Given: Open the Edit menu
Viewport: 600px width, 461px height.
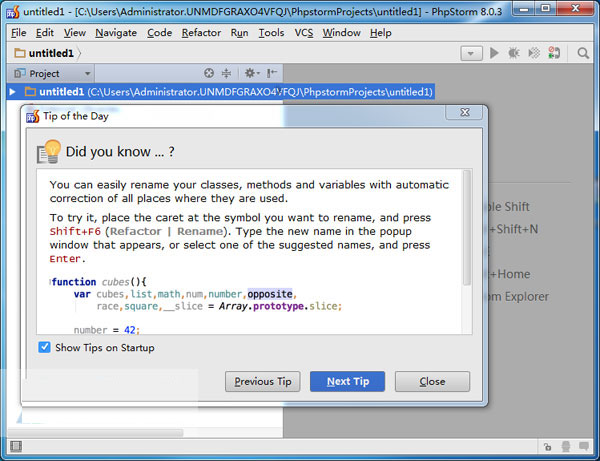Looking at the screenshot, I should point(45,33).
